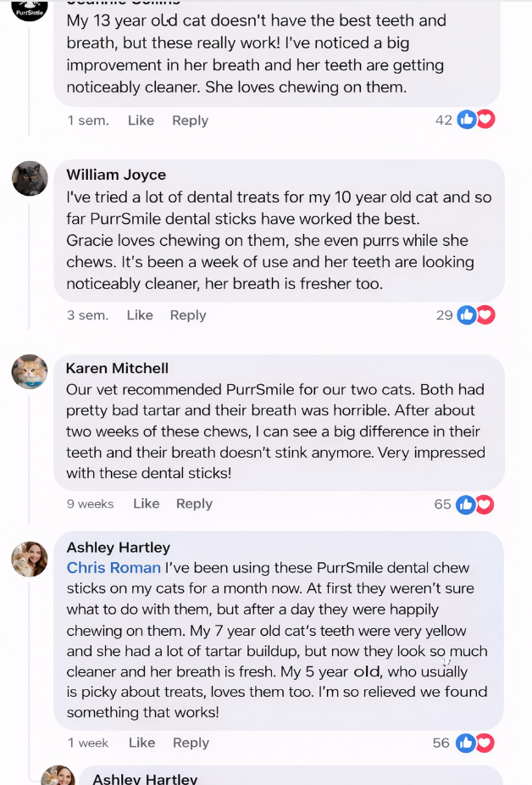532x785 pixels.
Task: Open the Chris Roman mention link
Action: (114, 568)
